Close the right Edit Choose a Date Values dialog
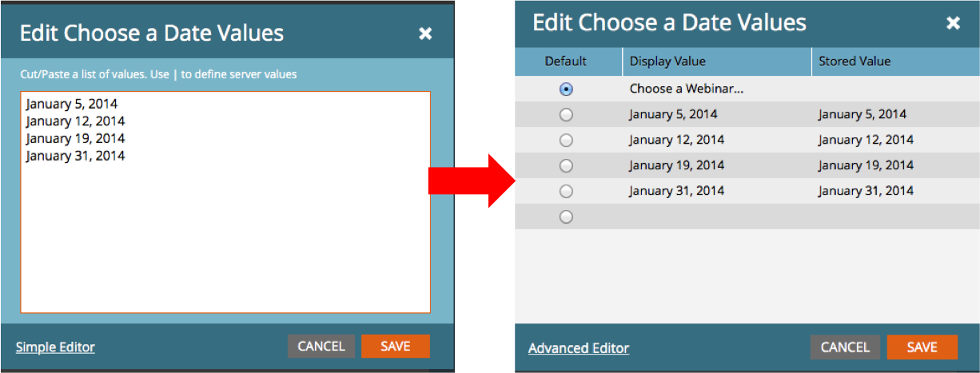This screenshot has height=373, width=980. [953, 24]
